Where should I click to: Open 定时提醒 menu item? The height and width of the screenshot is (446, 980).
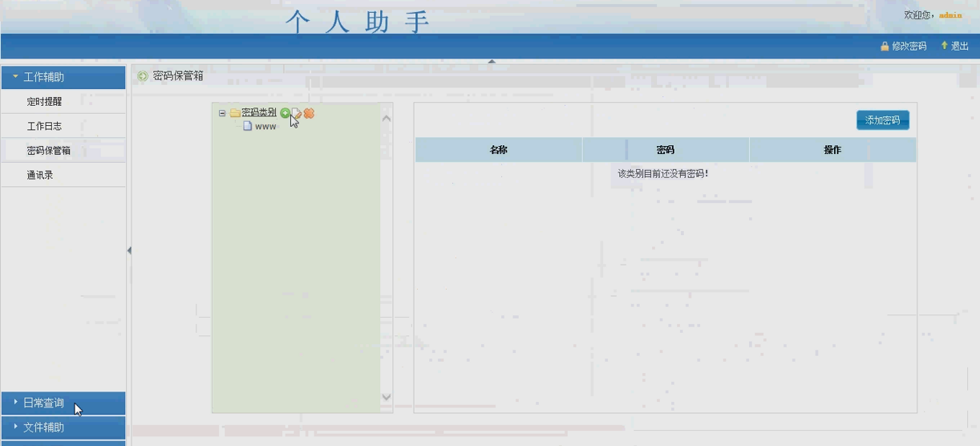63,102
